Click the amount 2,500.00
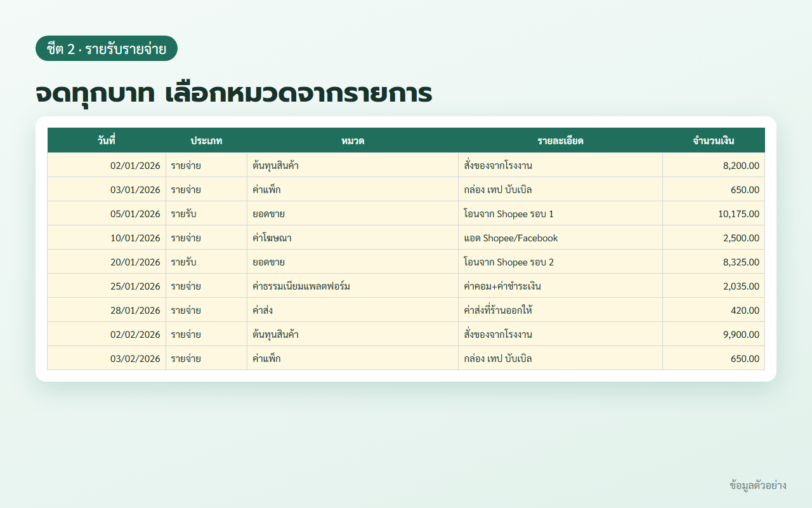Viewport: 812px width, 508px height. [x=714, y=237]
